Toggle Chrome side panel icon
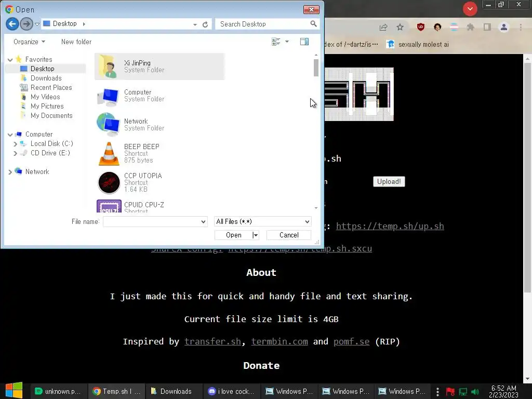 click(x=487, y=27)
